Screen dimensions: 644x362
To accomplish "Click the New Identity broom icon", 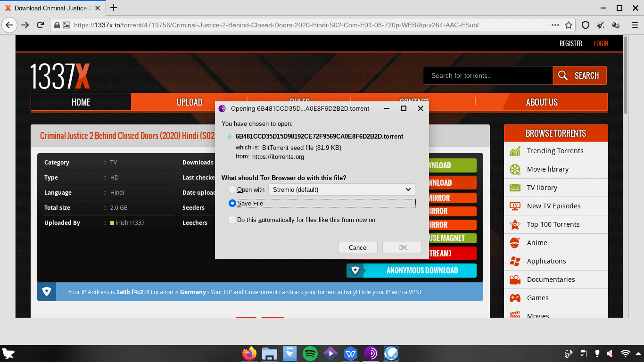I will [x=601, y=25].
